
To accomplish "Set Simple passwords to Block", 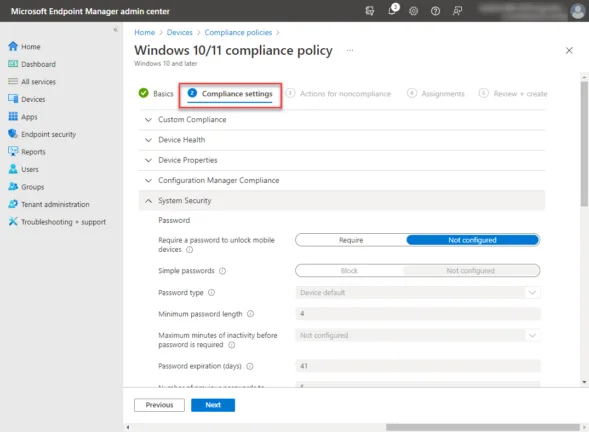I will coord(349,270).
